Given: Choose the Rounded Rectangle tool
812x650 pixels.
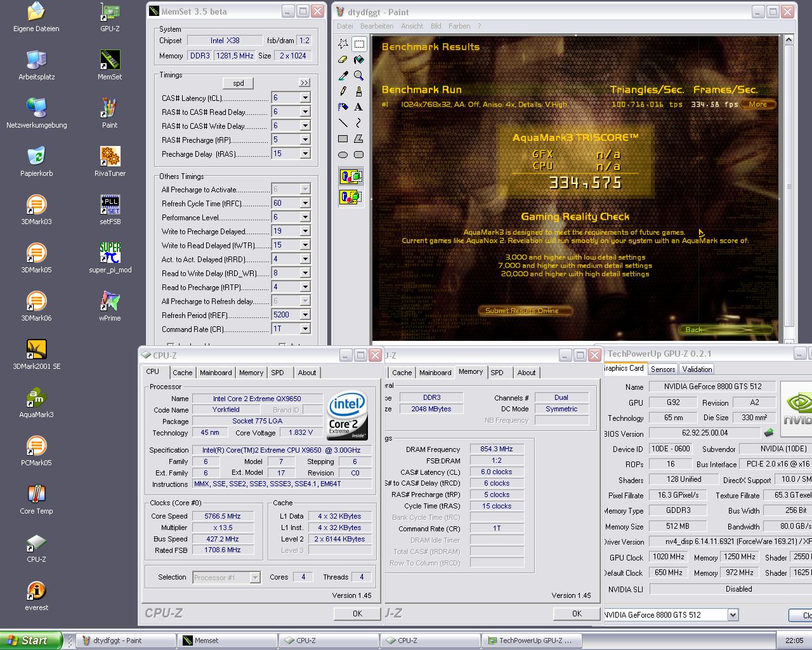Looking at the screenshot, I should click(x=359, y=155).
